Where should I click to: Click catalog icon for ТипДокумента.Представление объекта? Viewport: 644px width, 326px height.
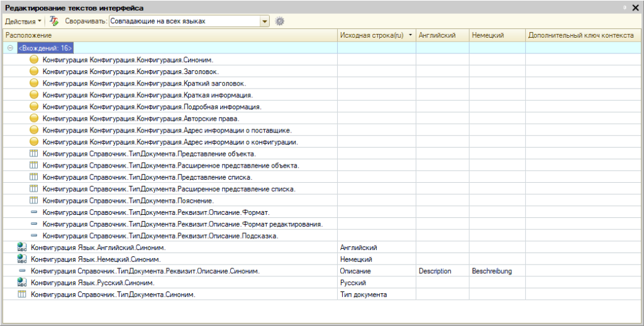[34, 154]
